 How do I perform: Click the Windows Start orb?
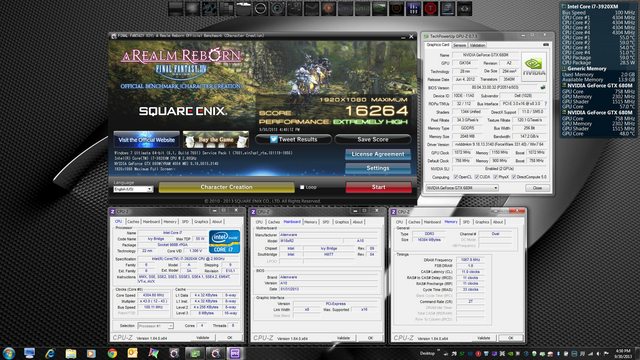pos(9,353)
